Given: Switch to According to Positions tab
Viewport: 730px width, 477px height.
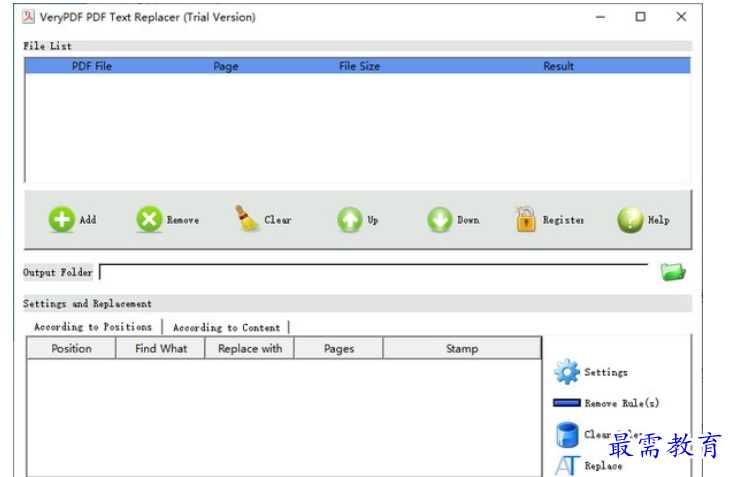Looking at the screenshot, I should pos(93,327).
